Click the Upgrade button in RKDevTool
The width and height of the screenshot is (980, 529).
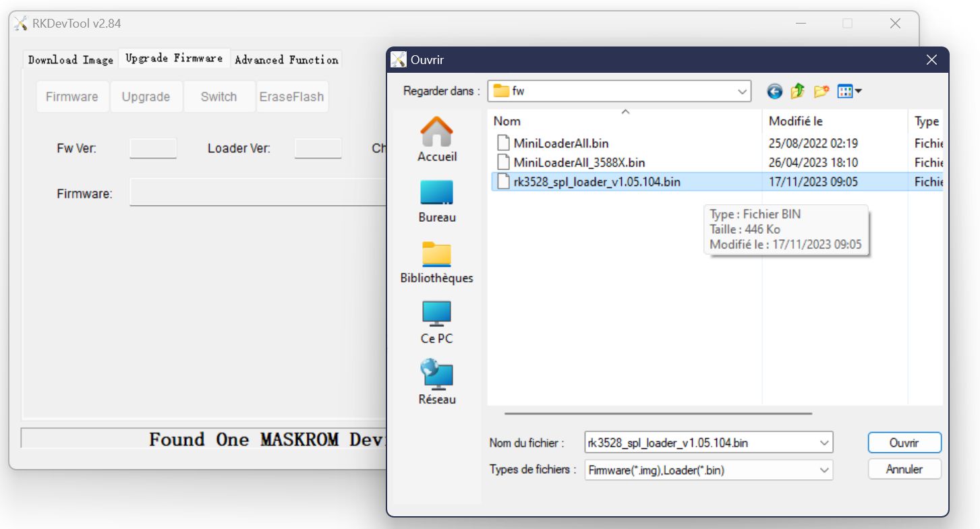[x=146, y=96]
